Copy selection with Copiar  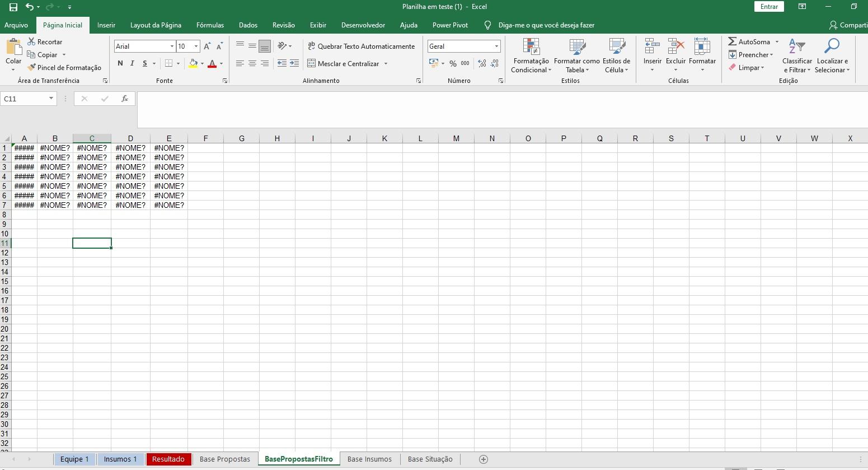point(43,55)
